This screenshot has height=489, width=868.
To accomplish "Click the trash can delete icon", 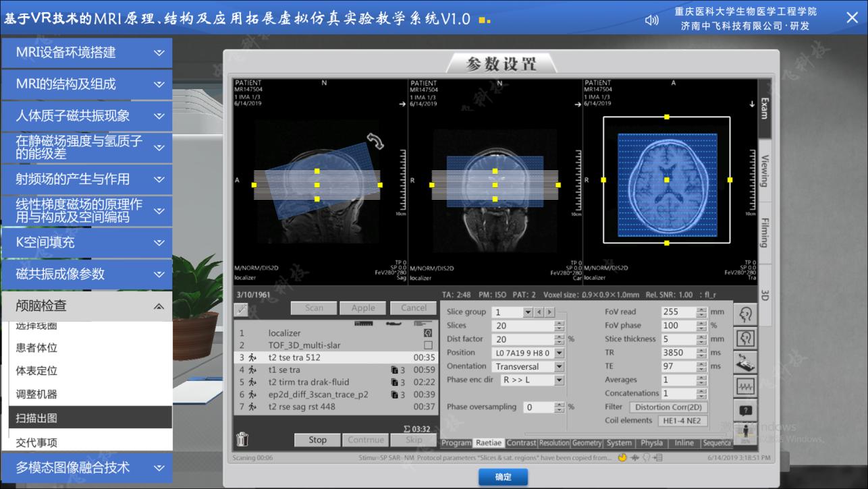I will 242,440.
